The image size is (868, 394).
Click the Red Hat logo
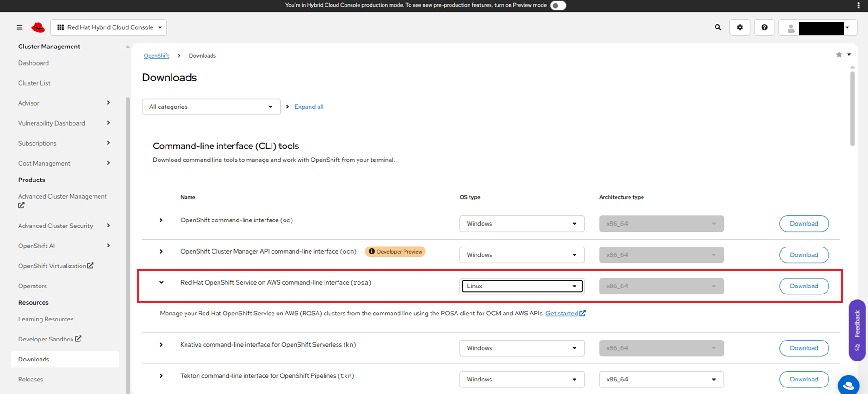click(x=38, y=27)
